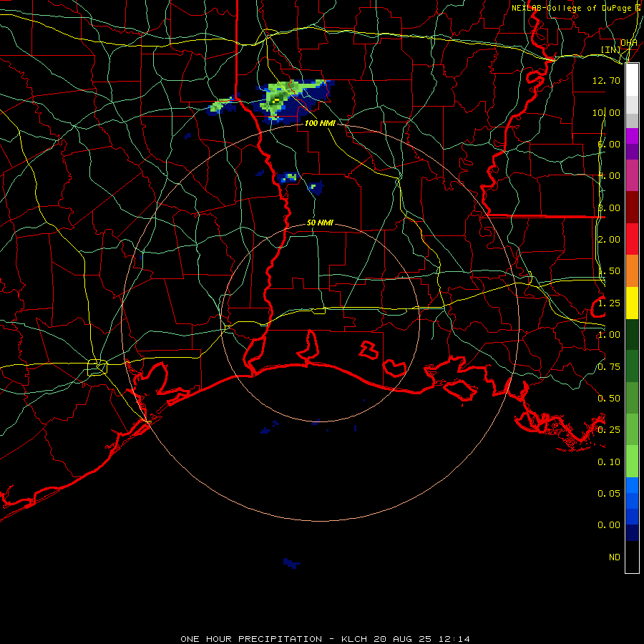Screen dimensions: 644x644
Task: Click the '1.50' legend value
Action: 609,271
